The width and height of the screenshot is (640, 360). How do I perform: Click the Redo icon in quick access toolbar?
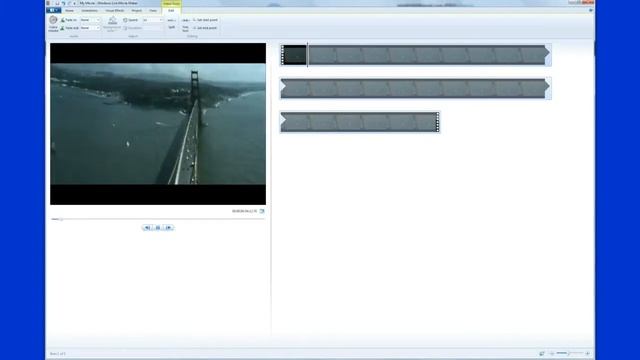[x=69, y=3]
